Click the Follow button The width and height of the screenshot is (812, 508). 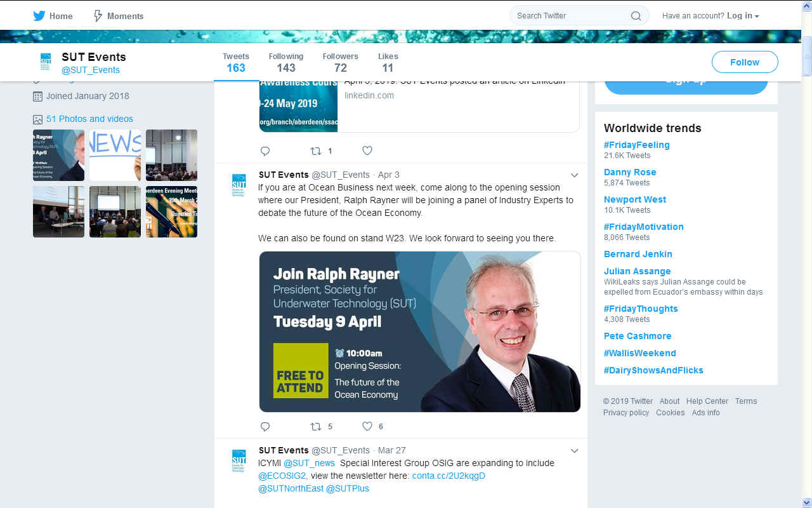(745, 62)
